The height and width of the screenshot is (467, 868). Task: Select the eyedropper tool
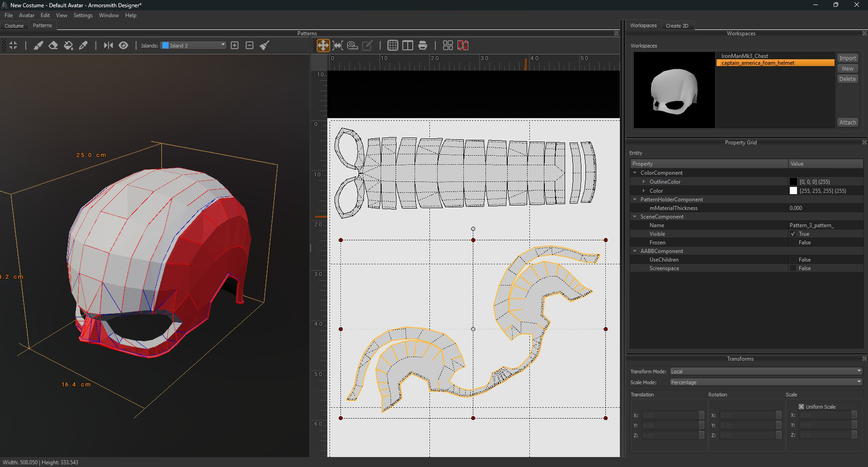click(83, 45)
